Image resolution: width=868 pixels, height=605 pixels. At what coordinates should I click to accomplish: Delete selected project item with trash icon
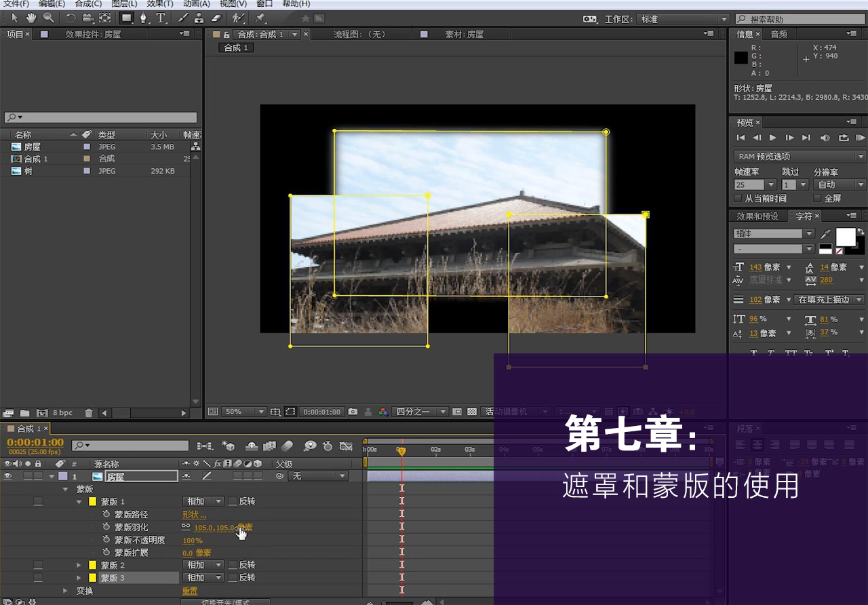point(89,412)
